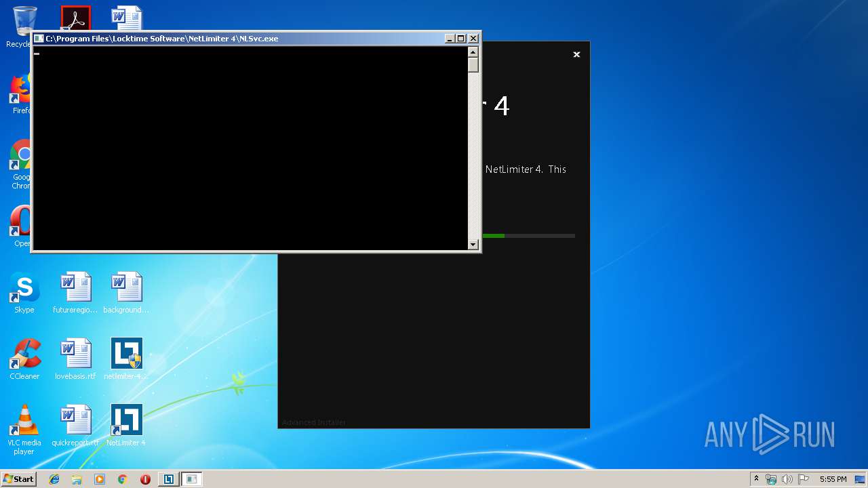Click inside the black console area

click(250, 148)
